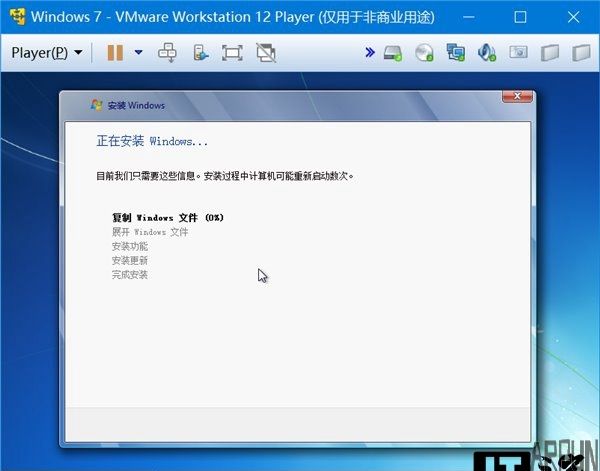This screenshot has height=471, width=600.
Task: Enter full screen mode
Action: 232,52
